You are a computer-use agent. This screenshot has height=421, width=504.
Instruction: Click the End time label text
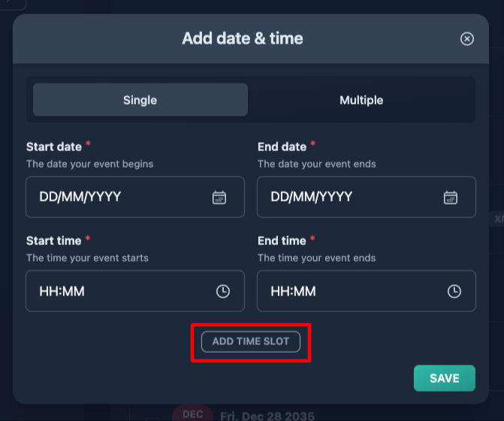(282, 241)
